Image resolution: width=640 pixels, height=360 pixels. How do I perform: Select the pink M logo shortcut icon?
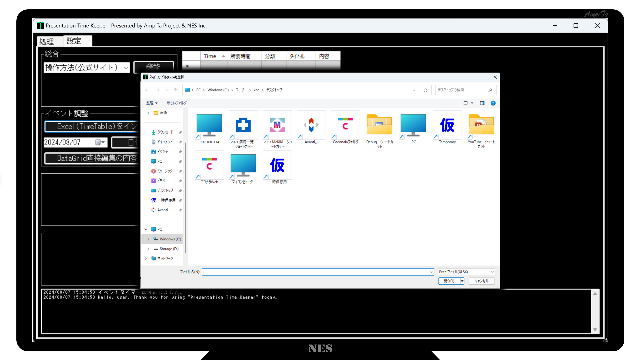(x=277, y=128)
